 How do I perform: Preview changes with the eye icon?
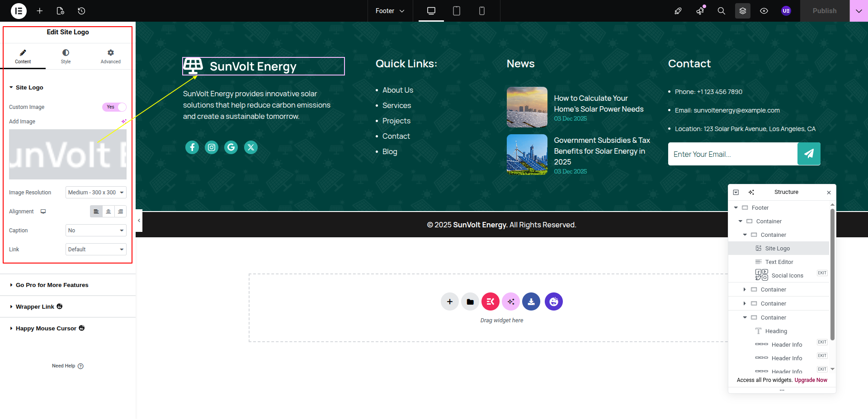(764, 11)
